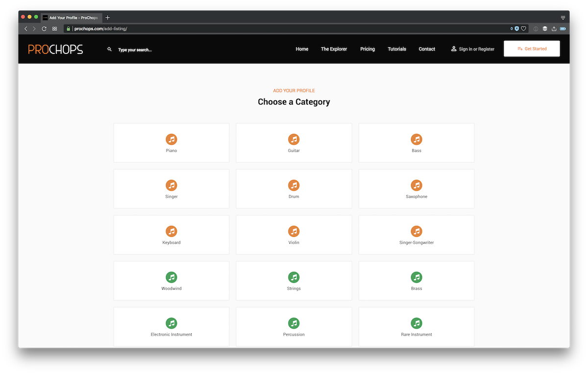Screen dimensions: 588x374
Task: Choose the Rare Instrument icon
Action: [416, 323]
